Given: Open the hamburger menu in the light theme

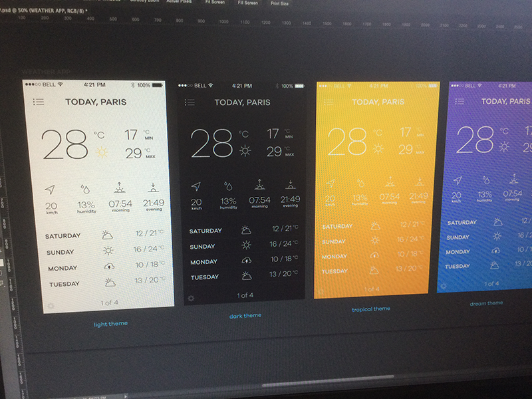Looking at the screenshot, I should (38, 101).
